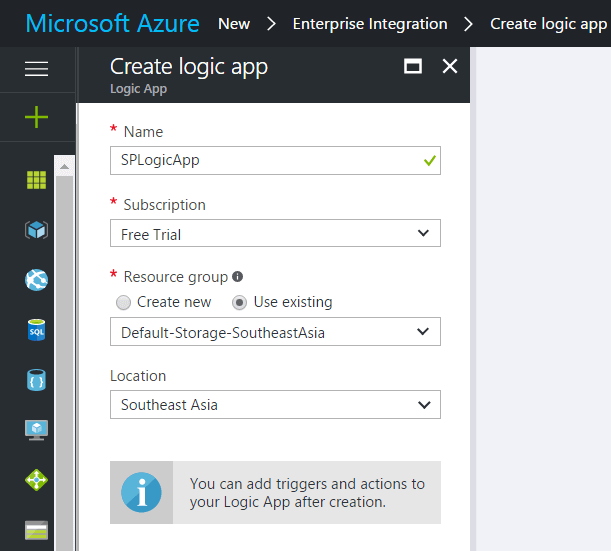Screen dimensions: 611x551
Task: Click the Microsoft Azure home link
Action: pos(112,24)
